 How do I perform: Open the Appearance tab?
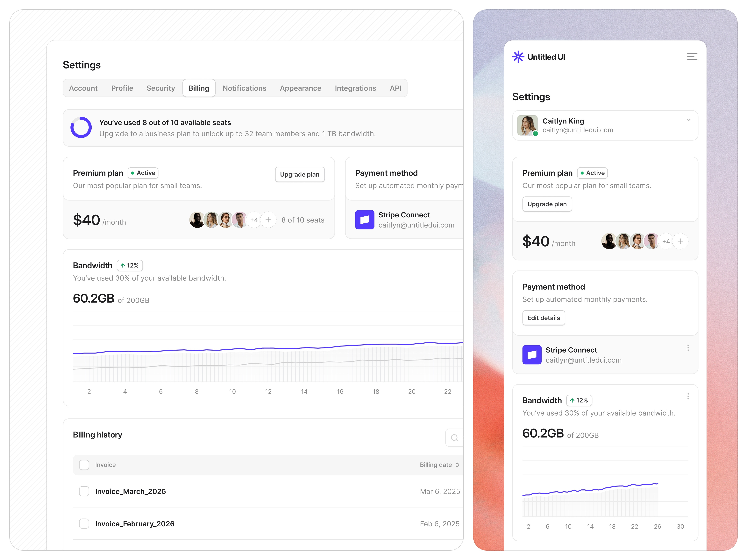301,88
